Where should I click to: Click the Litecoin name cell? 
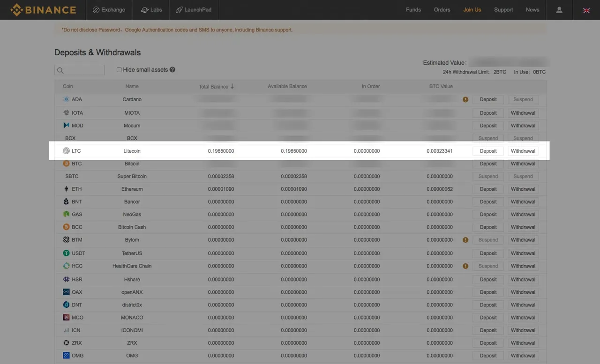tap(132, 151)
